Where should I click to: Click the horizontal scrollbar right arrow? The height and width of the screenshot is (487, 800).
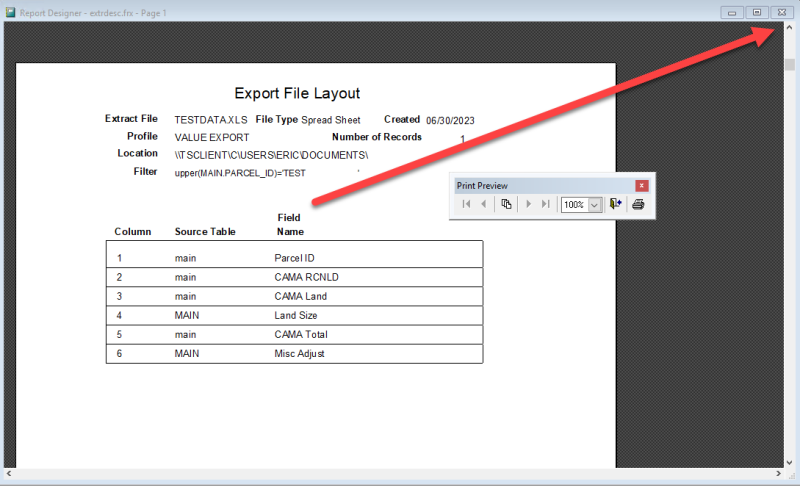779,473
